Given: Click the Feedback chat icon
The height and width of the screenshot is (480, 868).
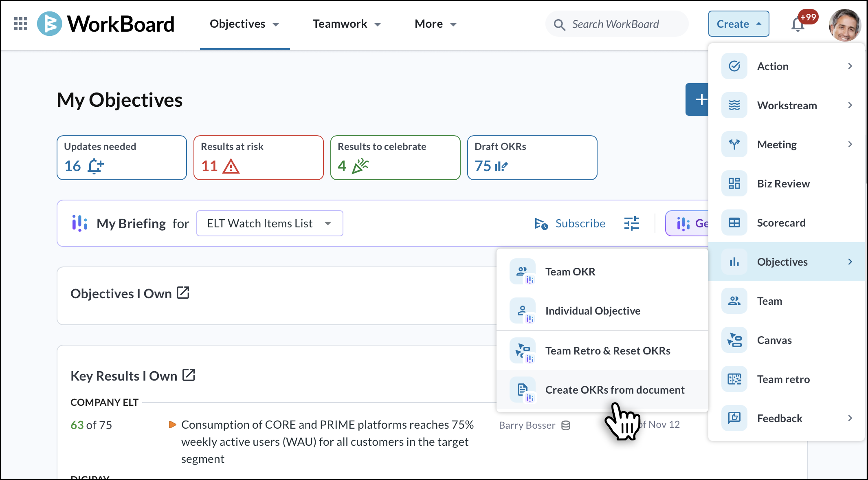Looking at the screenshot, I should coord(734,418).
